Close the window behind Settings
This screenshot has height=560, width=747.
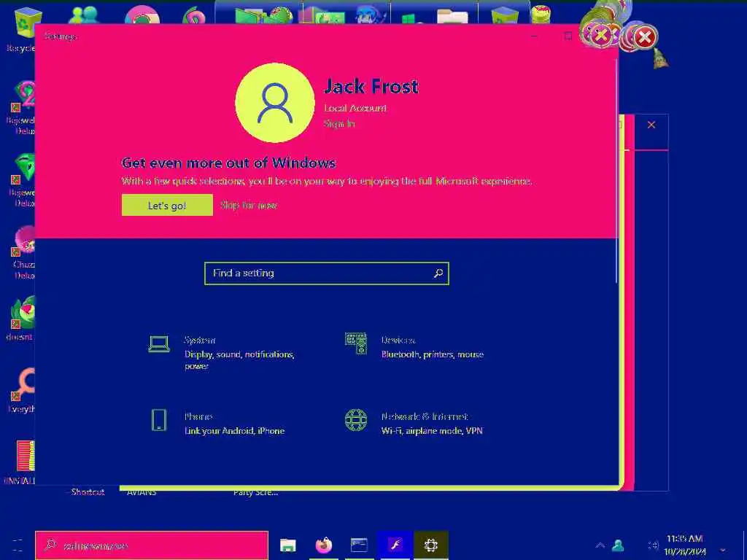click(x=651, y=125)
